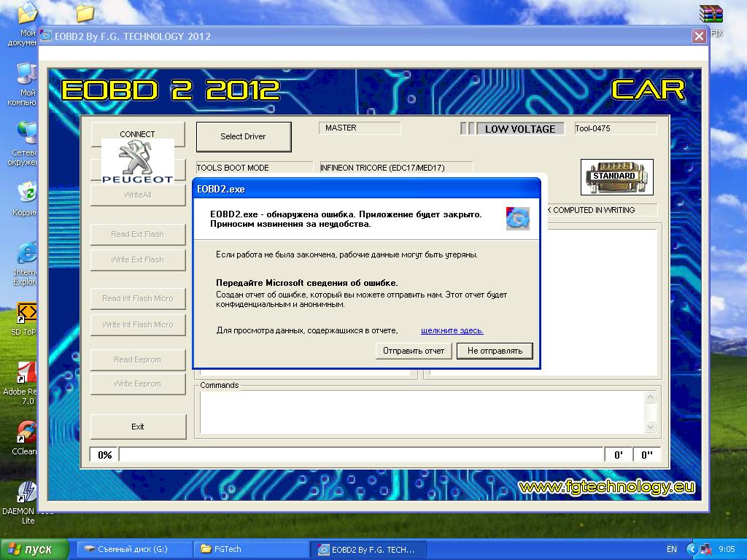
Task: Launch the CCleaner desktop shortcut
Action: [25, 438]
